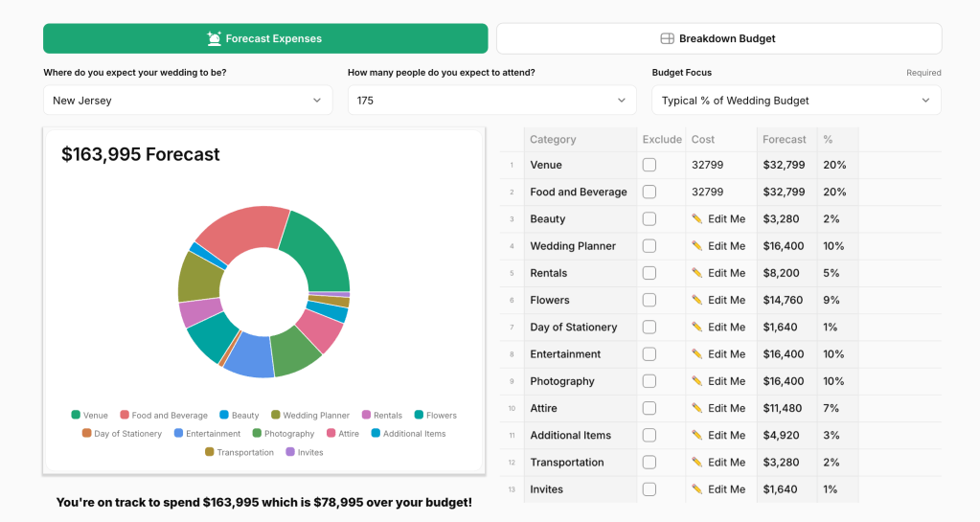The image size is (980, 522).
Task: Click pencil icon in the Flowers row
Action: tap(697, 300)
